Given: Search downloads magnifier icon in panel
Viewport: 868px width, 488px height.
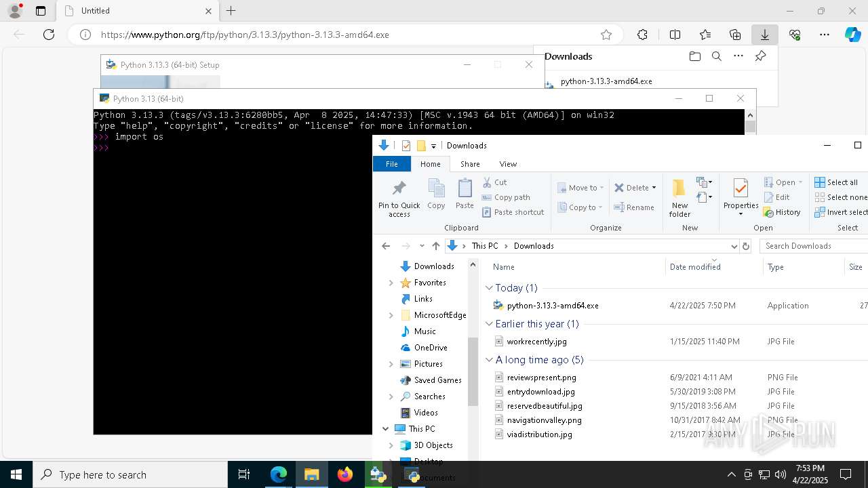Looking at the screenshot, I should pyautogui.click(x=716, y=56).
